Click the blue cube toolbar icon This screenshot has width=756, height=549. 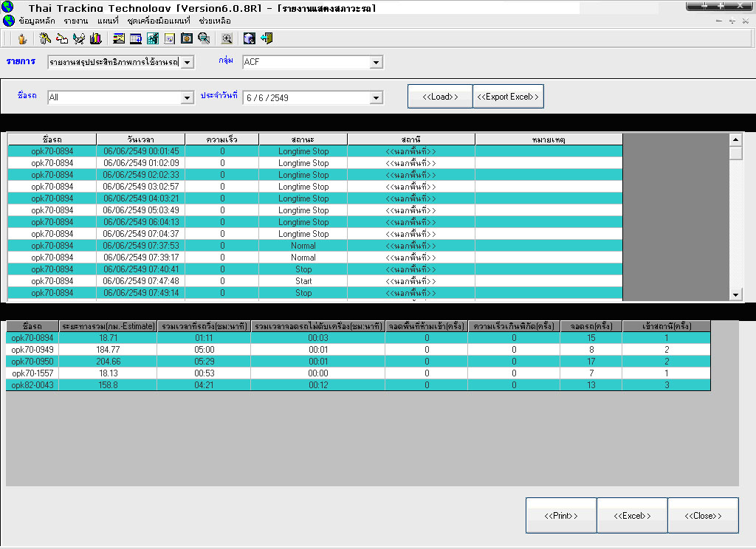[250, 38]
